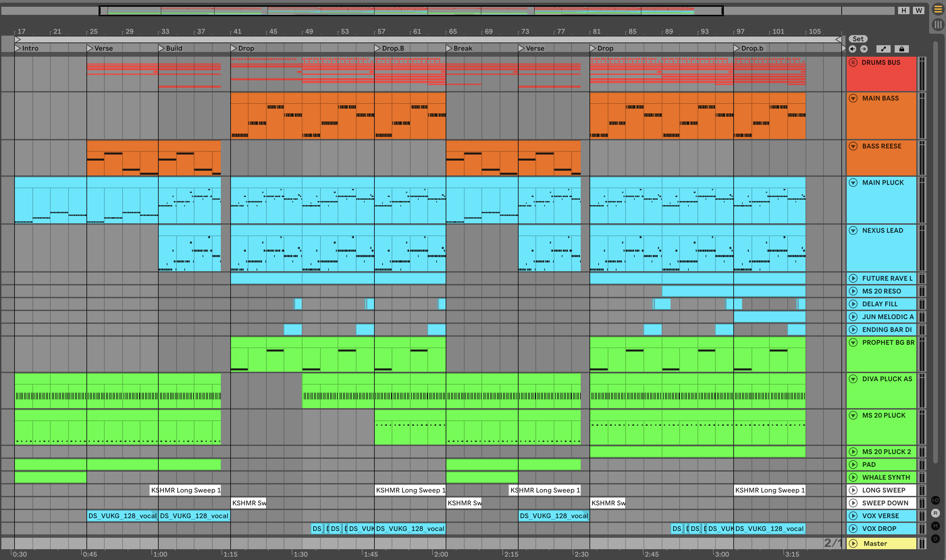Select the Break locator marker
The height and width of the screenshot is (560, 946).
[x=449, y=48]
